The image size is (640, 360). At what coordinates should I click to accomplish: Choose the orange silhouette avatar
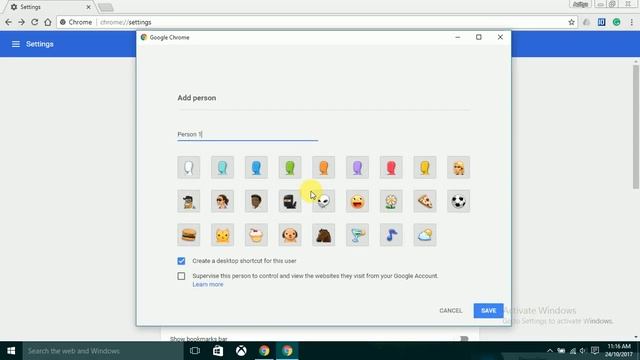pyautogui.click(x=324, y=167)
